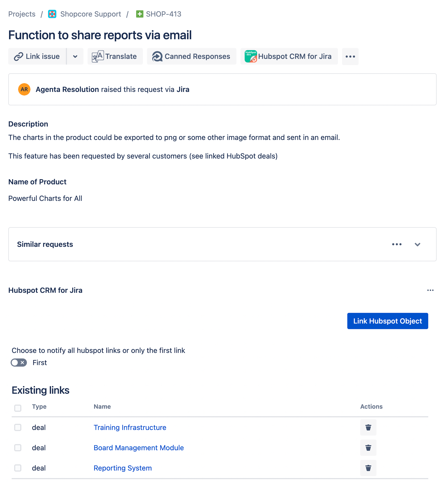Open the Hubspot CRM for Jira panel options
Screen dimensions: 448x488
(430, 290)
